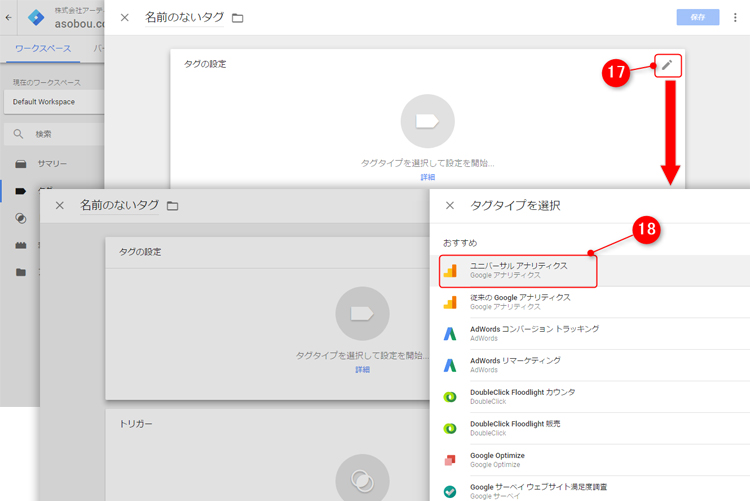
Task: Click the AdWords コンバージョン logo icon
Action: point(450,334)
